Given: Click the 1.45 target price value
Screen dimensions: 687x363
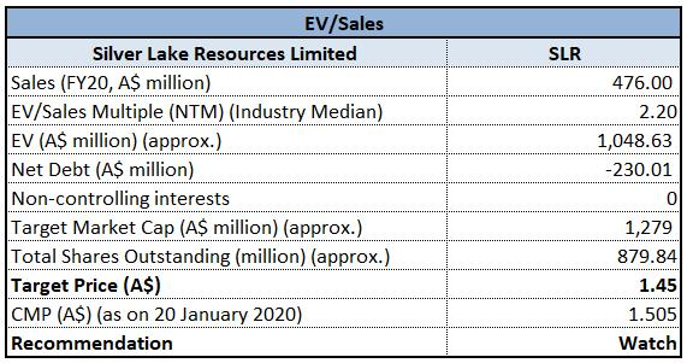Looking at the screenshot, I should coord(658,285).
